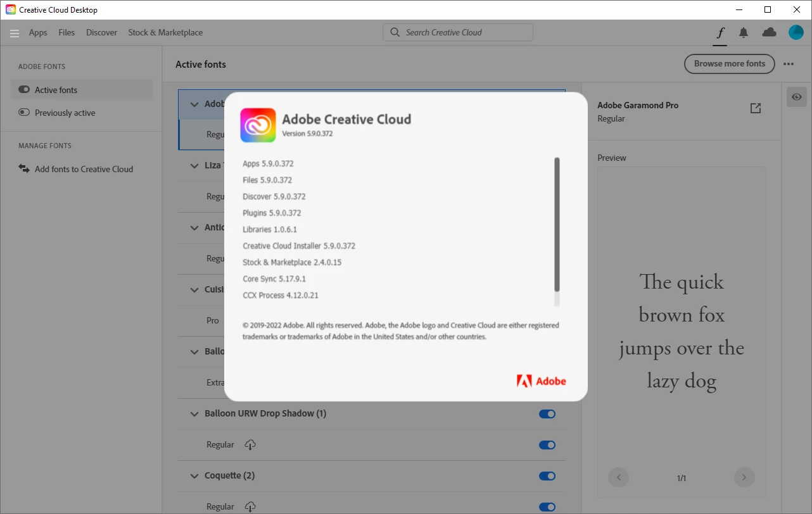Collapse the Cuisine font family chevron
812x514 pixels.
click(194, 290)
